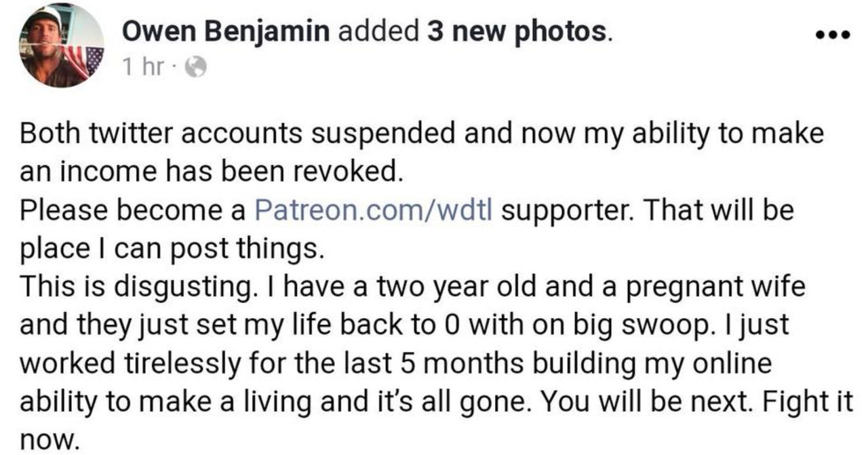Viewport: 868px width, 455px height.
Task: Click the globe public privacy icon
Action: pos(195,68)
